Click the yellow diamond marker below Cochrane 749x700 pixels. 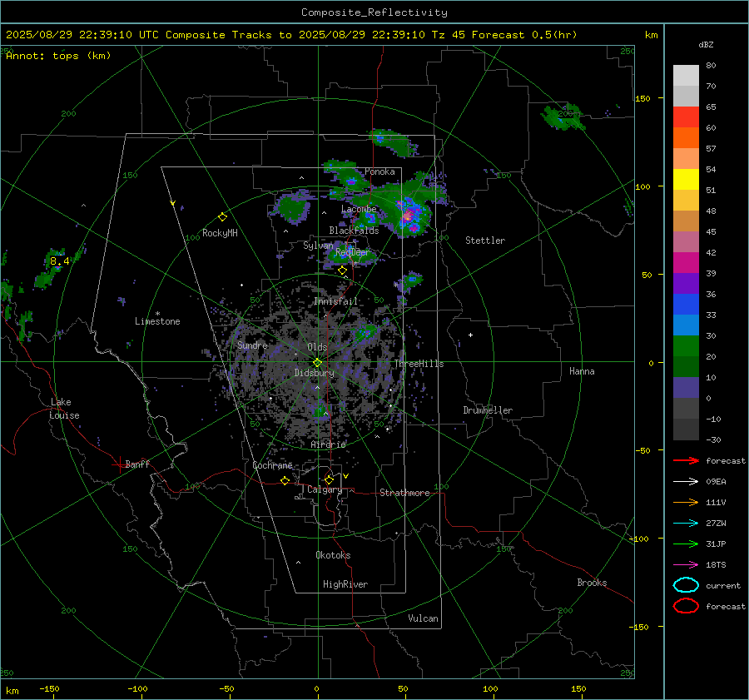coord(285,480)
